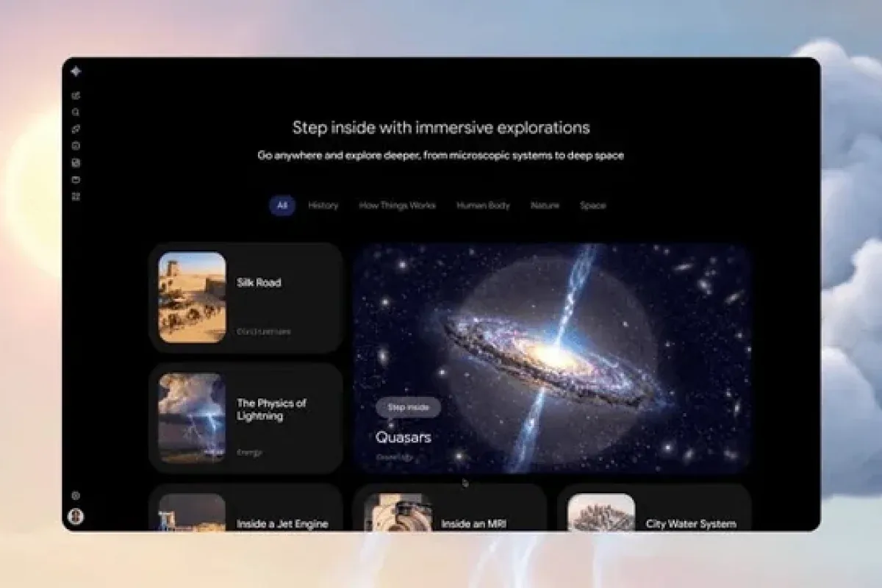Click the "Silk Road" card title
Image resolution: width=882 pixels, height=588 pixels.
(x=259, y=282)
